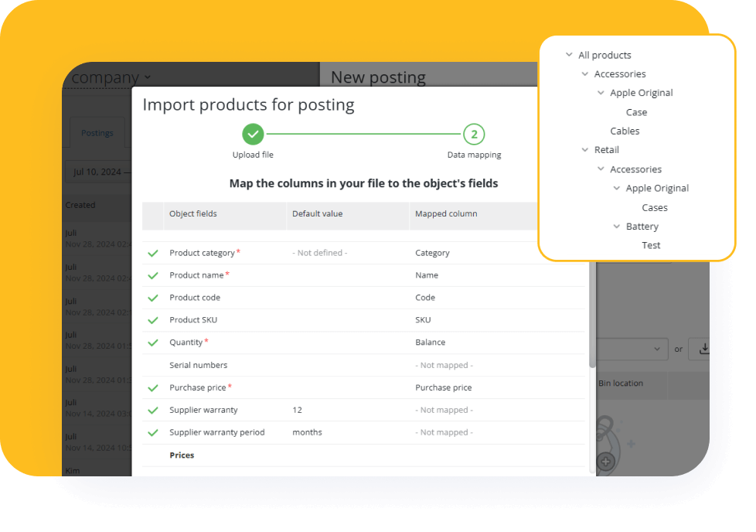Click the green checkmark beside Product name
This screenshot has height=532, width=756.
coord(153,276)
